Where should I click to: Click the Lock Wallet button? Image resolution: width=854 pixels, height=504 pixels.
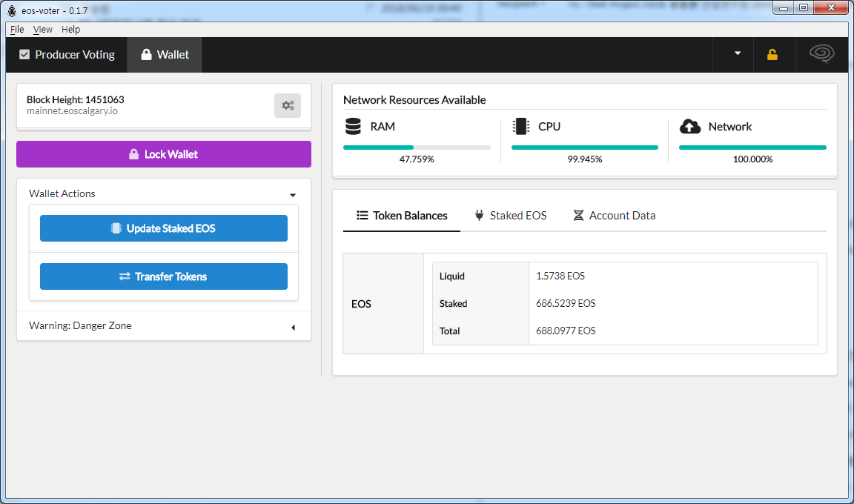tap(164, 154)
